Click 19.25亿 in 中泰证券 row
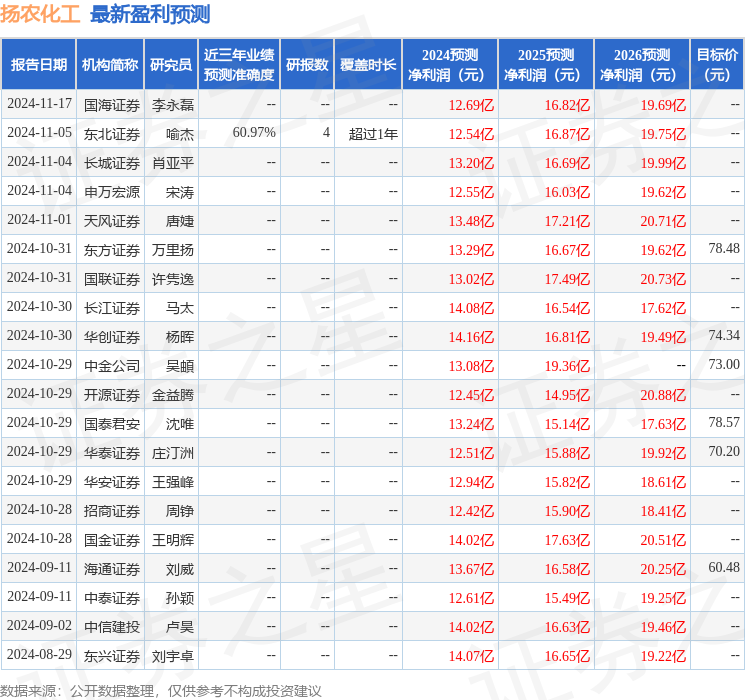This screenshot has width=745, height=700. [x=663, y=598]
